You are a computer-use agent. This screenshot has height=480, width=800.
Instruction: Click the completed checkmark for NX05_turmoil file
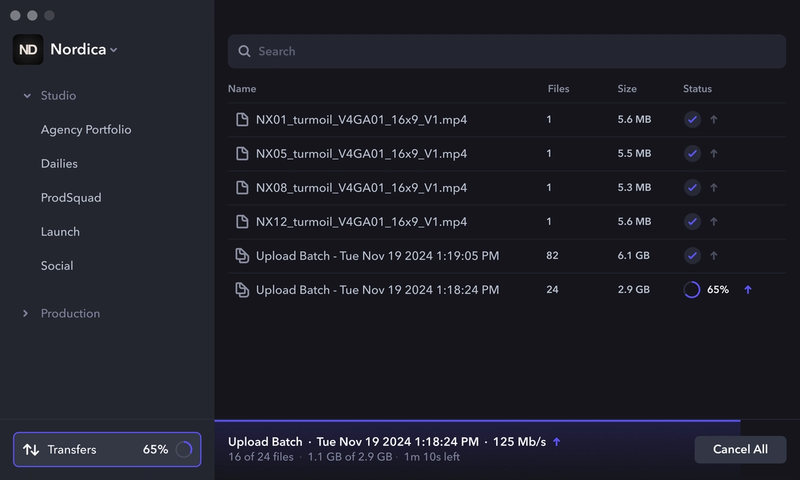click(692, 154)
